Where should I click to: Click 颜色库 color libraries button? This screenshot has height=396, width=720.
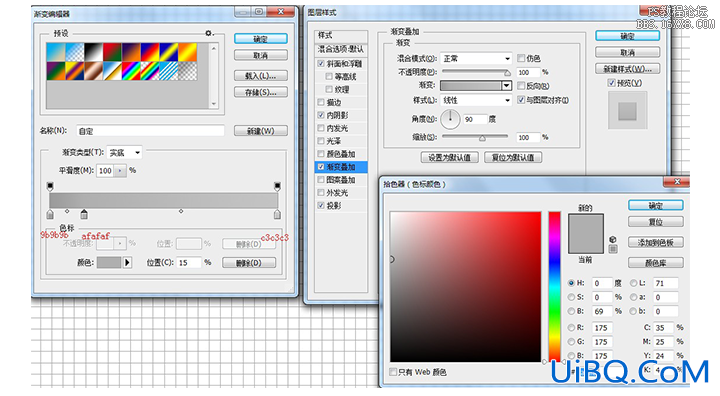pyautogui.click(x=656, y=263)
